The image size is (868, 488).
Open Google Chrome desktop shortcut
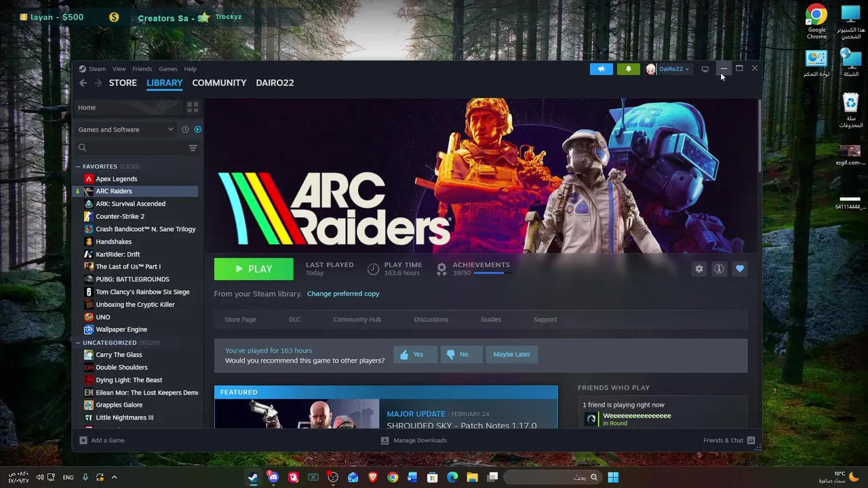click(816, 22)
